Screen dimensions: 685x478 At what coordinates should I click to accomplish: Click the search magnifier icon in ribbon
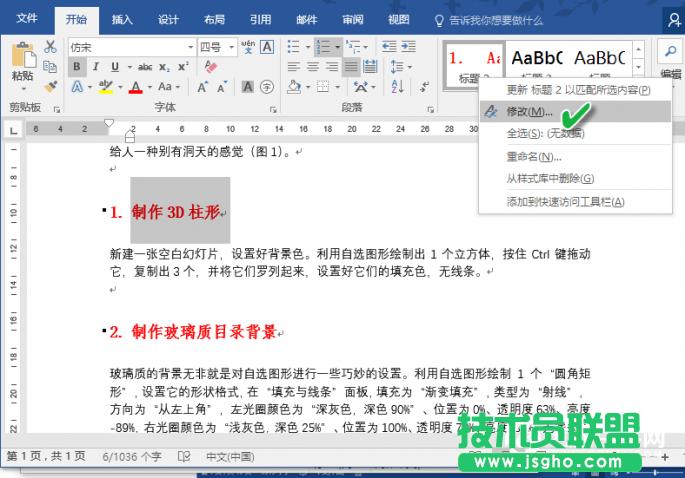(668, 52)
